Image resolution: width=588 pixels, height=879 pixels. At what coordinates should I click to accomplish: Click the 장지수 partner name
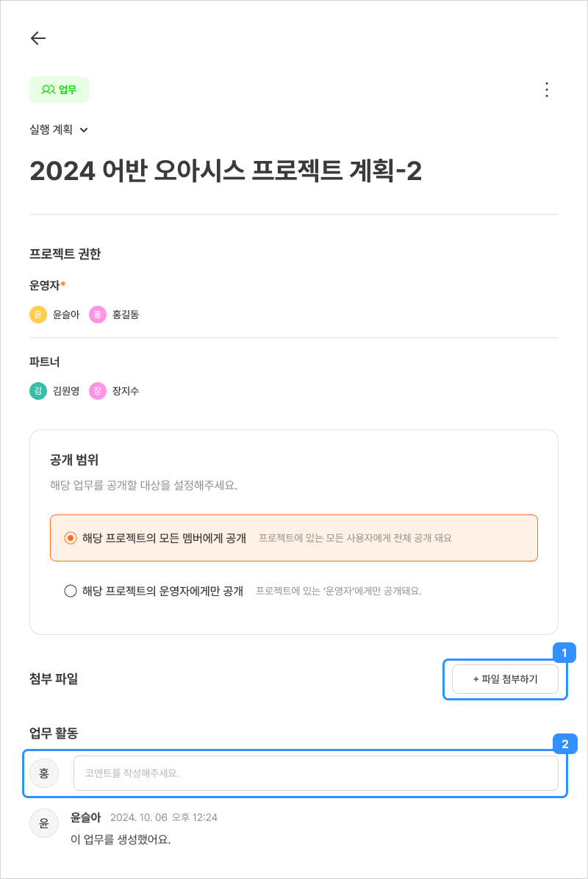[126, 391]
